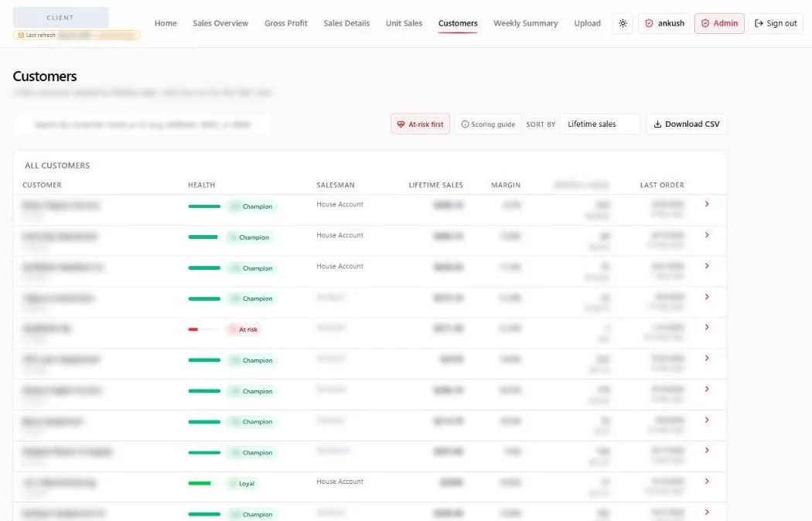Click the Customers page heading
This screenshot has height=521, width=812.
45,77
